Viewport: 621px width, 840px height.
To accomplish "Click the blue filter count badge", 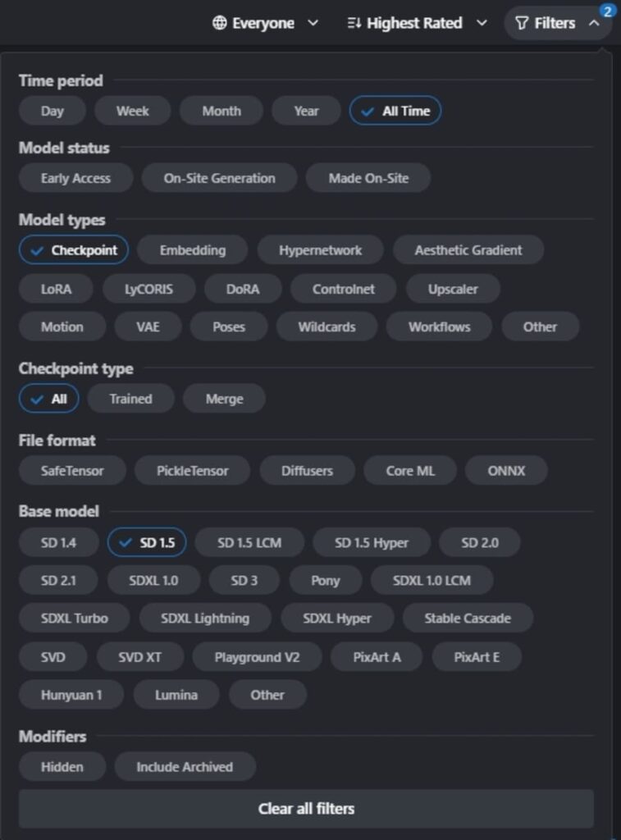I will (607, 11).
